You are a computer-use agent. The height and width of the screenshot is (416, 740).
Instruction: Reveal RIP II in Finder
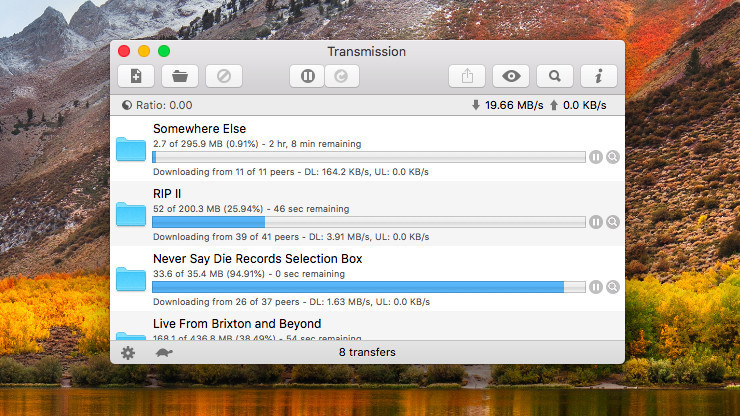[x=613, y=222]
